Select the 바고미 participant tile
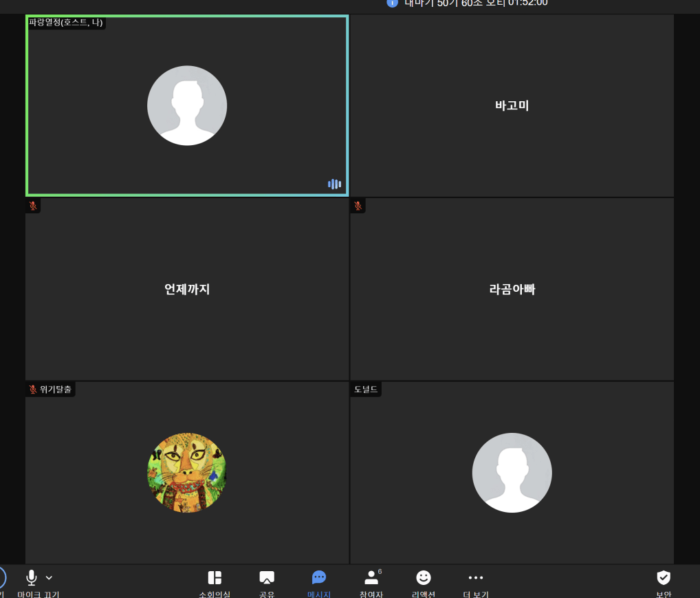 (x=512, y=106)
